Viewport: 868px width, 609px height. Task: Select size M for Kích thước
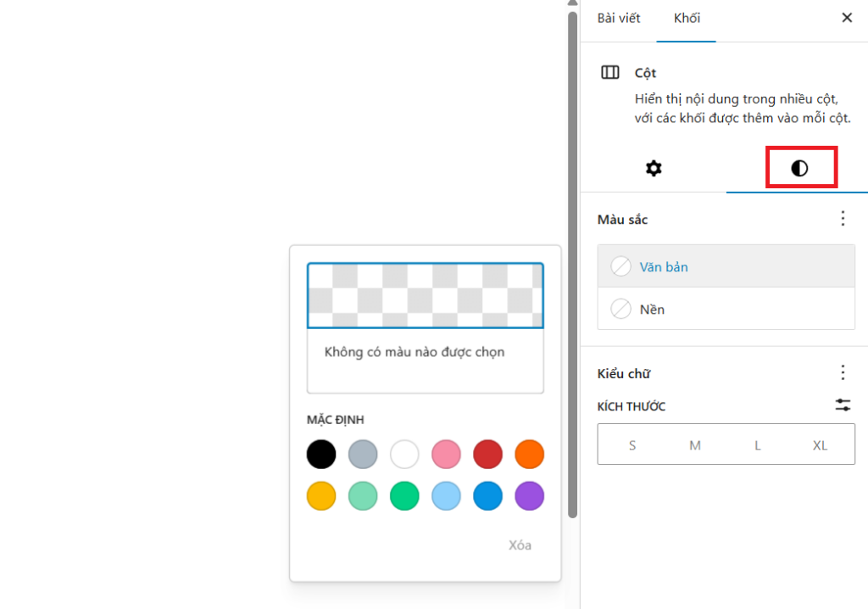(694, 444)
